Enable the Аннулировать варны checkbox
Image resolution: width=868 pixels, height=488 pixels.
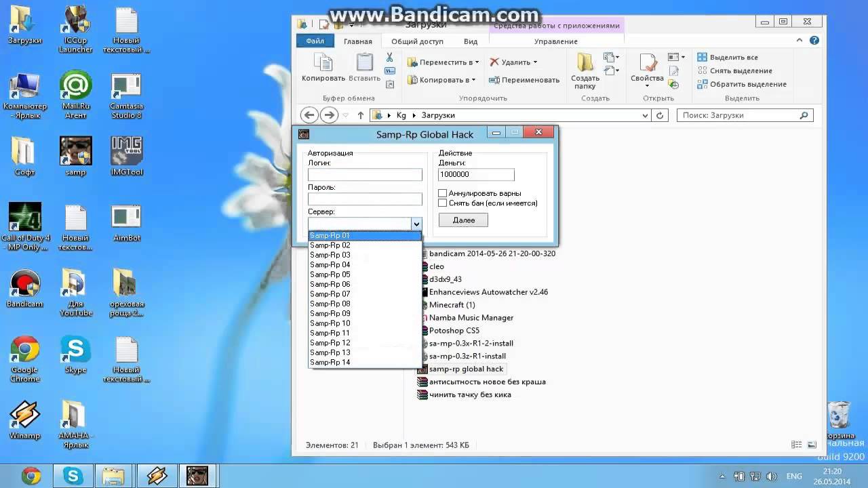443,194
